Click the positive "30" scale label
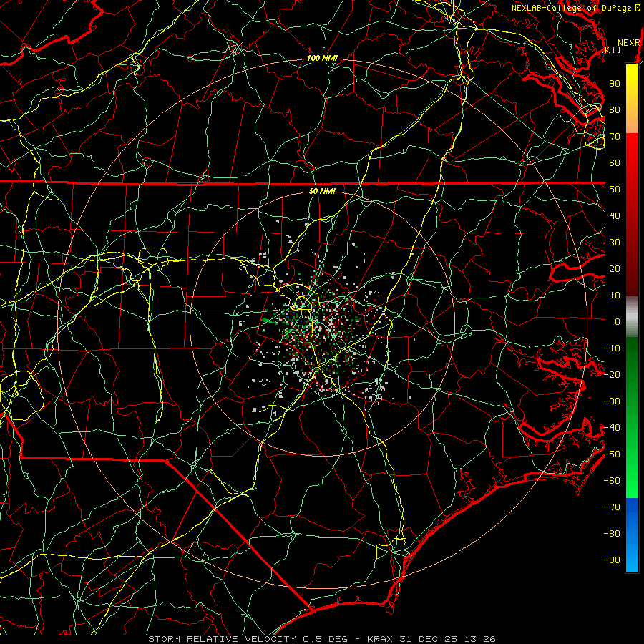This screenshot has width=644, height=644. [615, 243]
